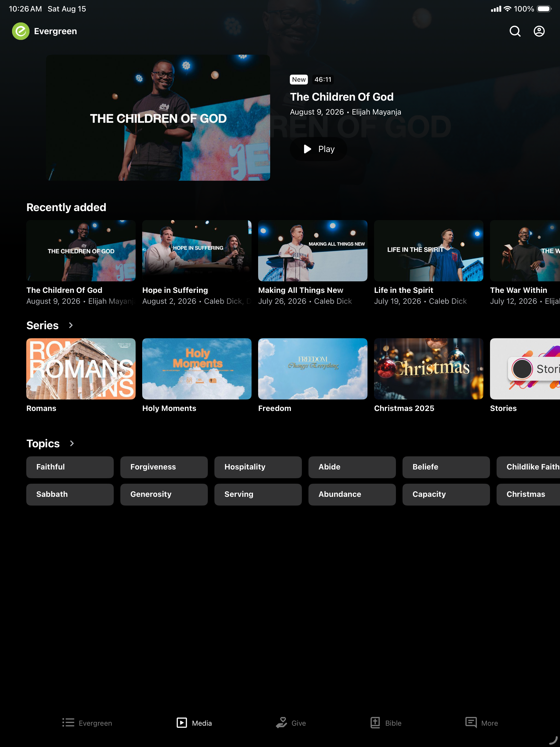Open The War Within thumbnail
Image resolution: width=560 pixels, height=747 pixels.
point(525,250)
